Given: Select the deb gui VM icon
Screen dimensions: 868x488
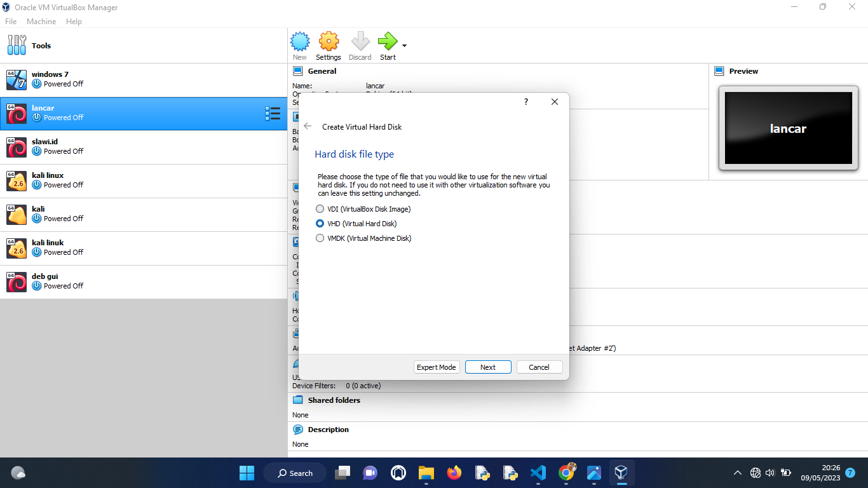Looking at the screenshot, I should 17,281.
